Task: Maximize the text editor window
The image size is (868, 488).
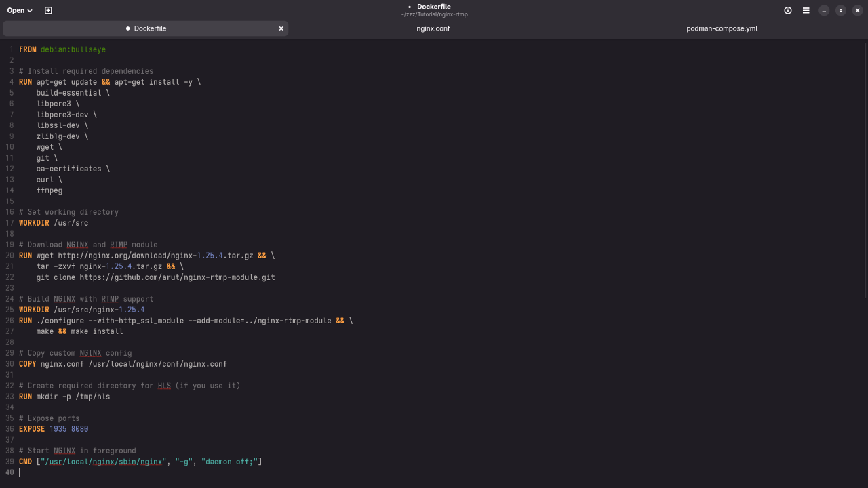Action: (841, 10)
